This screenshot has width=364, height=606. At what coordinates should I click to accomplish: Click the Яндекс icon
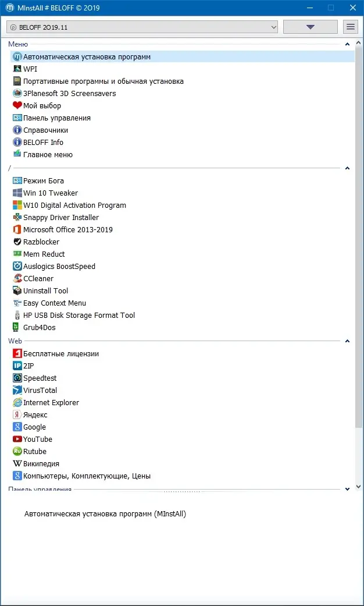17,414
